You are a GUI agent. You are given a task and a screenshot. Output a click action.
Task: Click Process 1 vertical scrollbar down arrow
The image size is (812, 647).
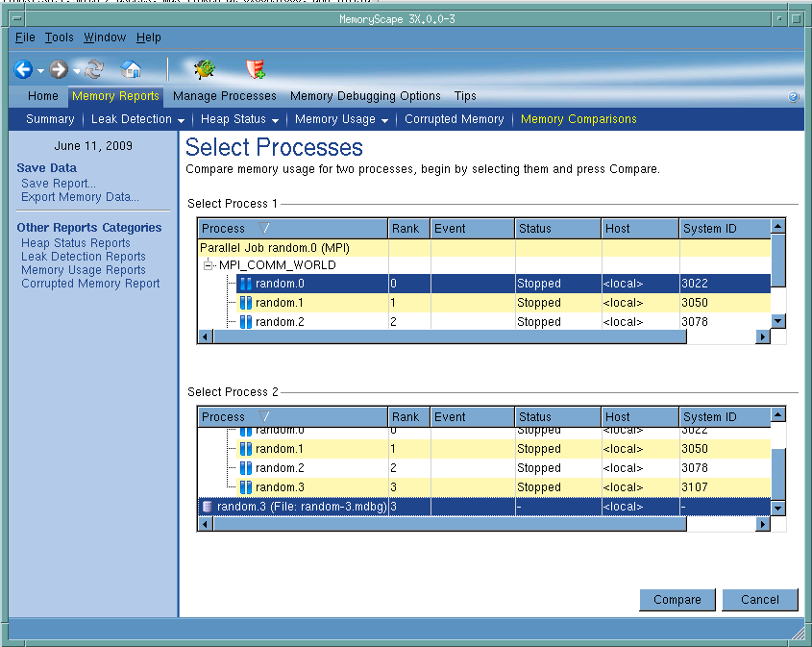(778, 321)
